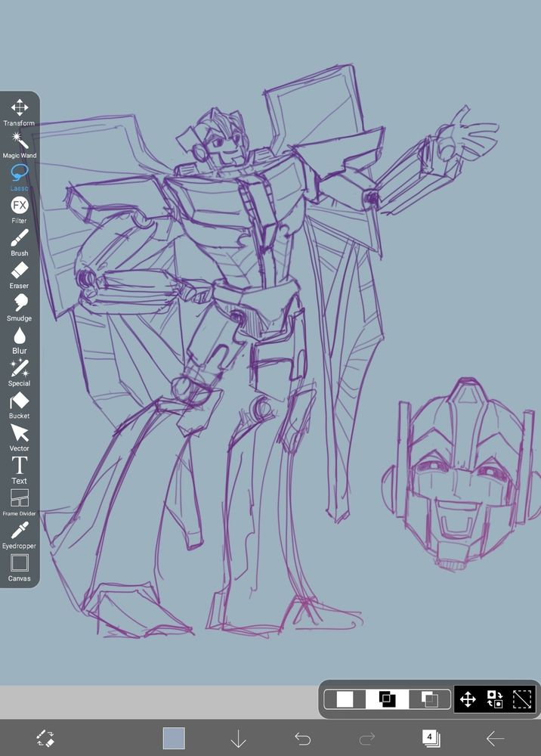Viewport: 541px width, 756px height.
Task: Select the Transform tool
Action: tap(20, 113)
